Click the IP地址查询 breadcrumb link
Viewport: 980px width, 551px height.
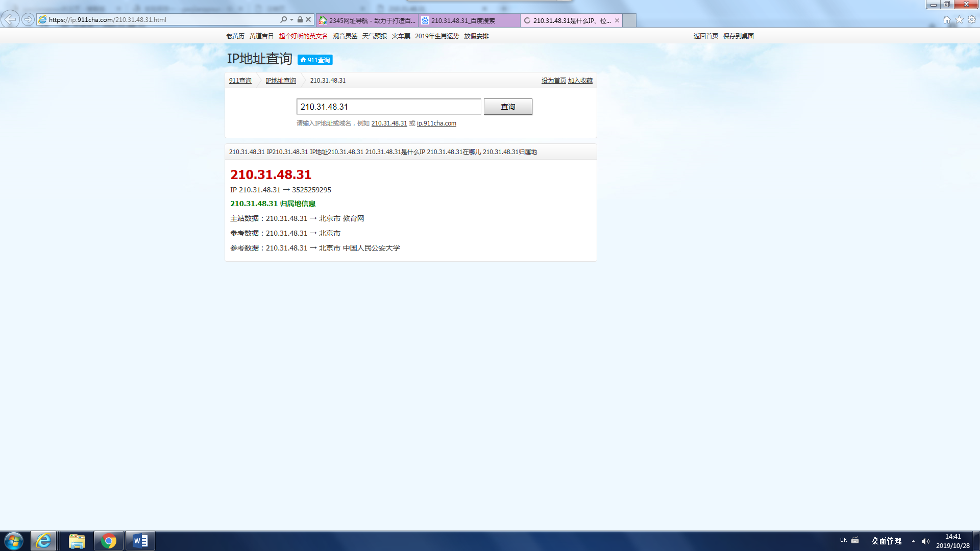281,81
